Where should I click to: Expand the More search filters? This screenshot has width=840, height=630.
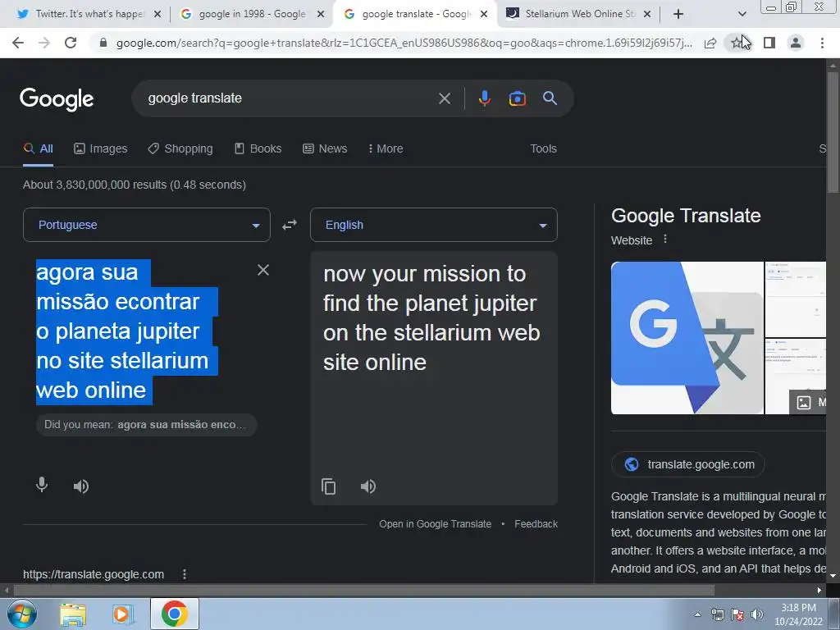[x=386, y=149]
